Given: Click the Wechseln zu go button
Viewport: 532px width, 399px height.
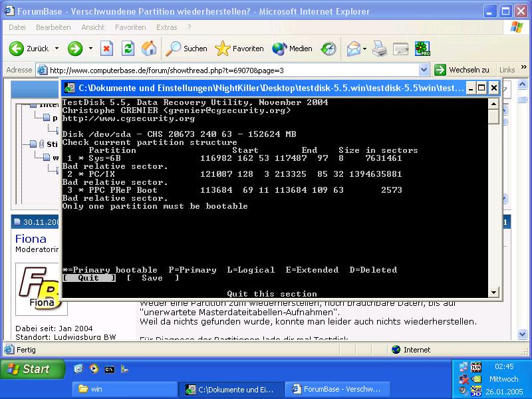Looking at the screenshot, I should pyautogui.click(x=462, y=70).
